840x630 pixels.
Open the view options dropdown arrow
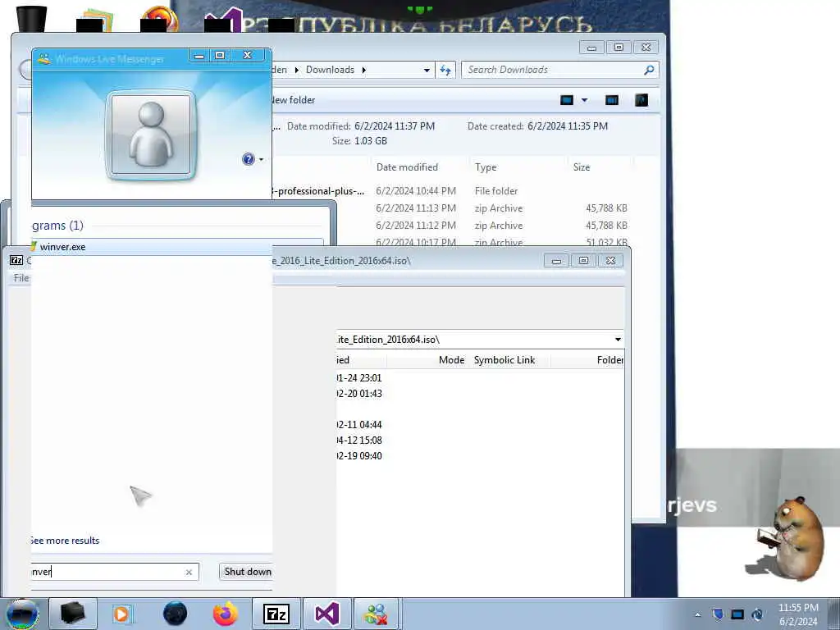click(x=584, y=100)
